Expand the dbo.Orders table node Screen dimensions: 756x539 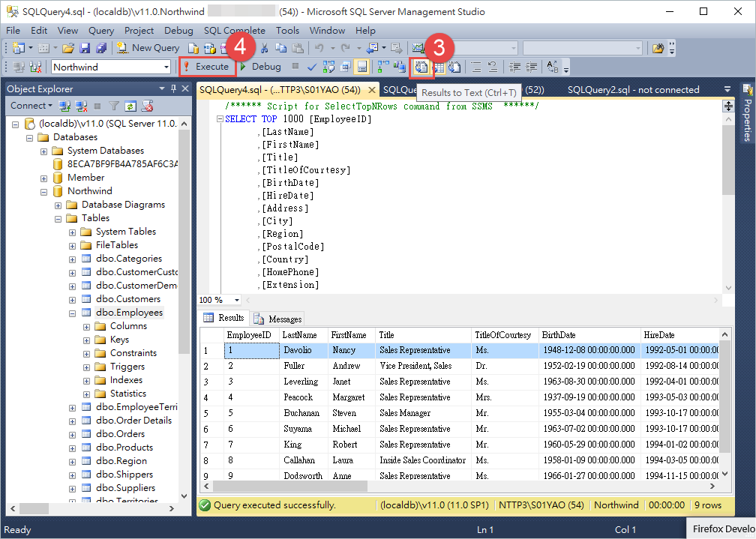coord(71,433)
